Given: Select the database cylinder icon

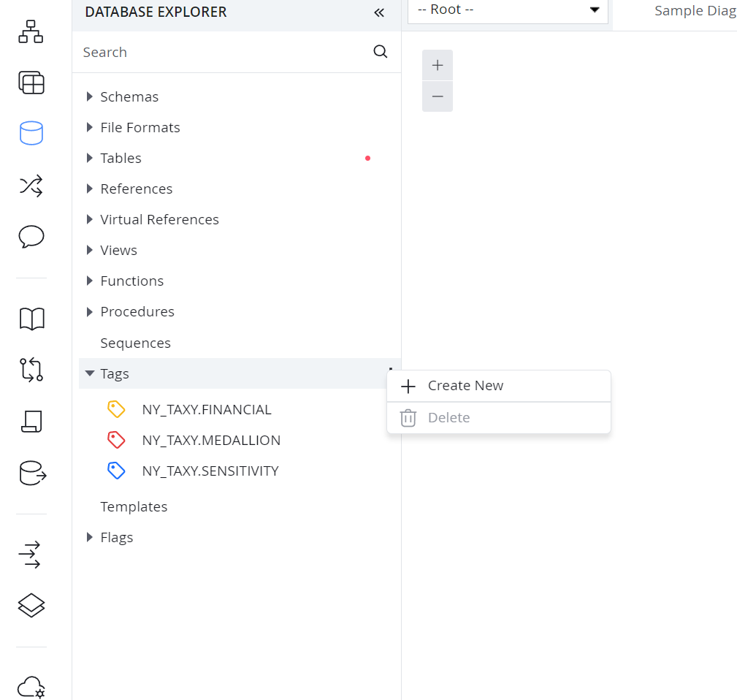Looking at the screenshot, I should [x=31, y=133].
